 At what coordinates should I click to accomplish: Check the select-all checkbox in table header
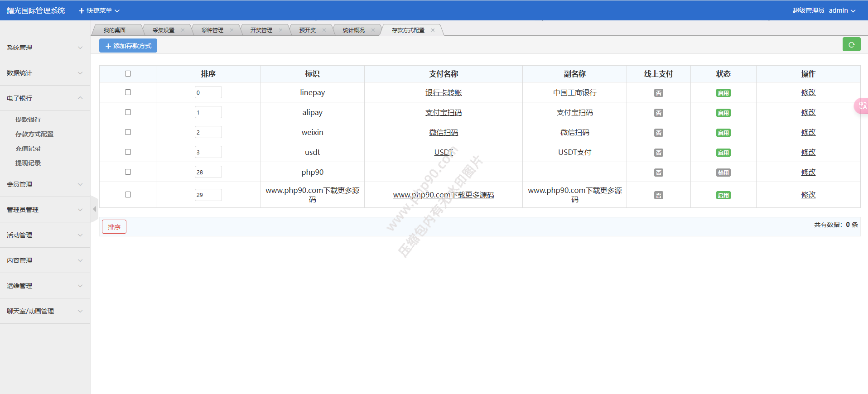point(128,74)
